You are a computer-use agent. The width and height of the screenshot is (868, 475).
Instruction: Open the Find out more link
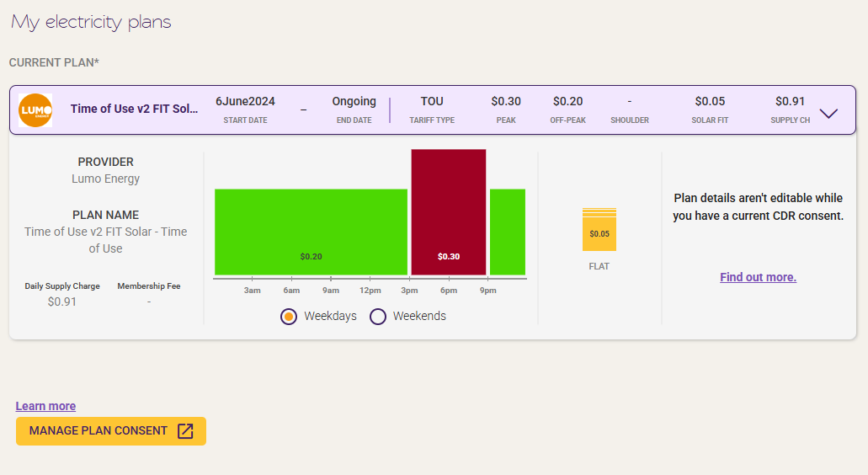[x=758, y=277]
